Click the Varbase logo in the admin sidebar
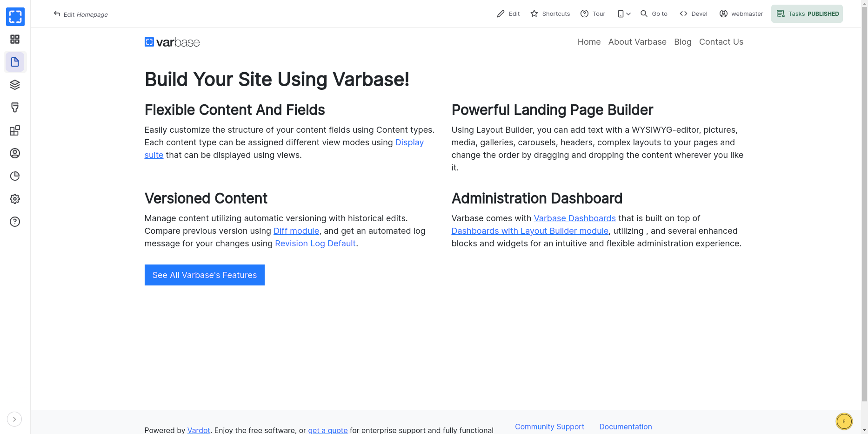The width and height of the screenshot is (868, 434). tap(15, 17)
